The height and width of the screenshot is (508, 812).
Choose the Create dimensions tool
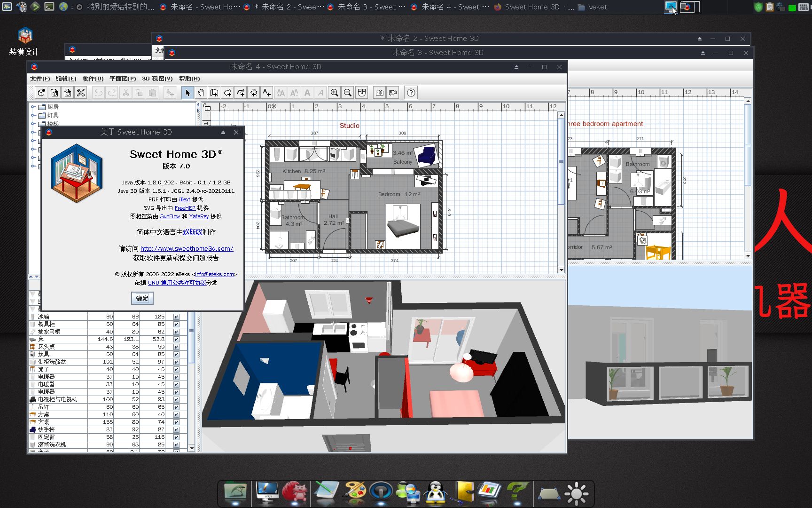tap(253, 93)
